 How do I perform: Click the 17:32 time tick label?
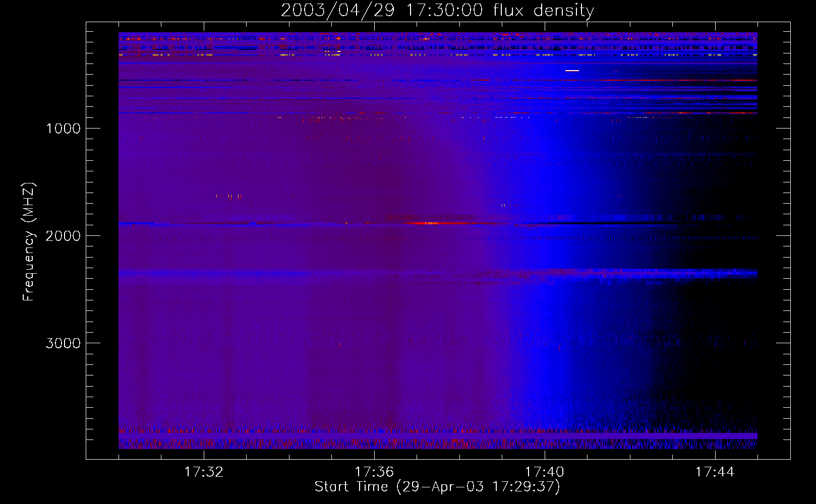(204, 472)
